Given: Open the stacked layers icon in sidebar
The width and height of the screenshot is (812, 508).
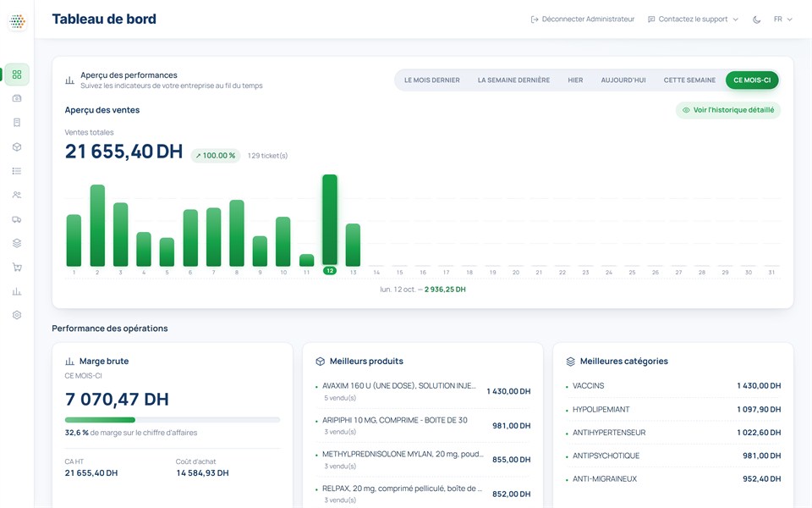Looking at the screenshot, I should point(17,243).
